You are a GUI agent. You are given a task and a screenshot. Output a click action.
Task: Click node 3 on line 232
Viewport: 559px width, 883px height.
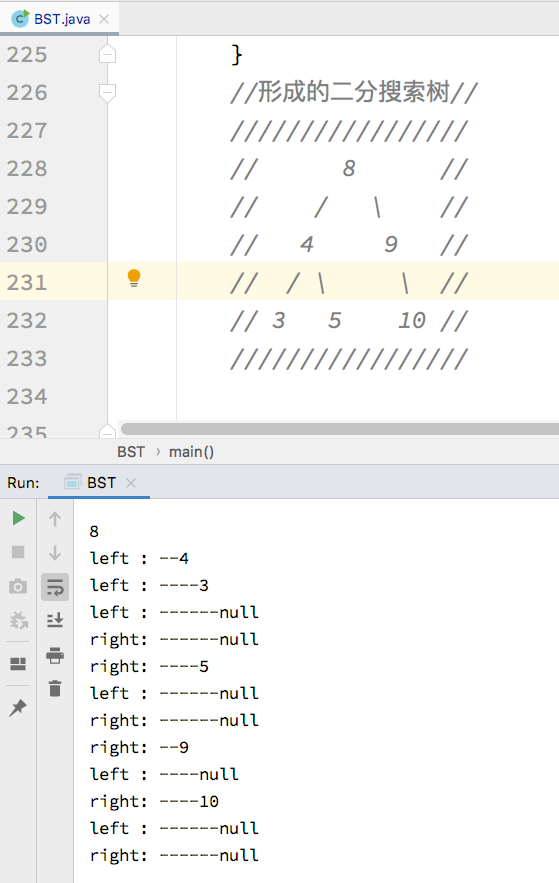point(279,320)
